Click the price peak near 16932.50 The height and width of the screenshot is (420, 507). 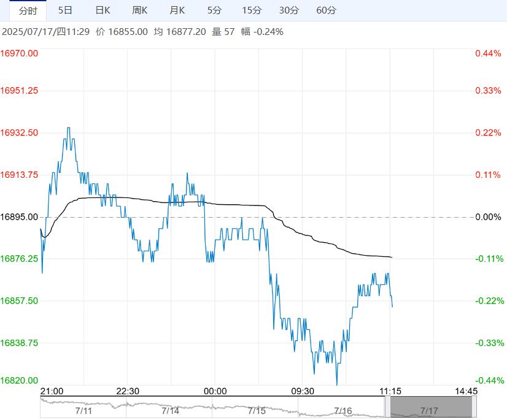tap(68, 128)
